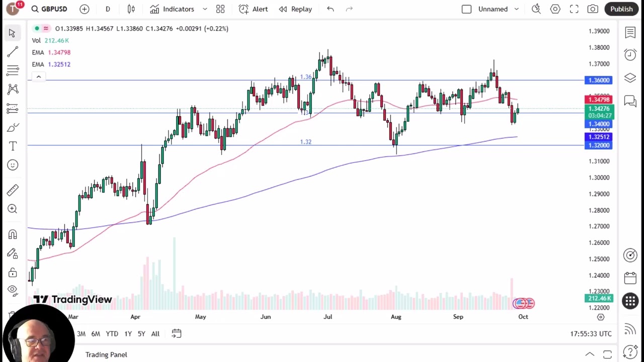The image size is (644, 362).
Task: Click the GBPUSD symbol search field
Action: pos(49,9)
